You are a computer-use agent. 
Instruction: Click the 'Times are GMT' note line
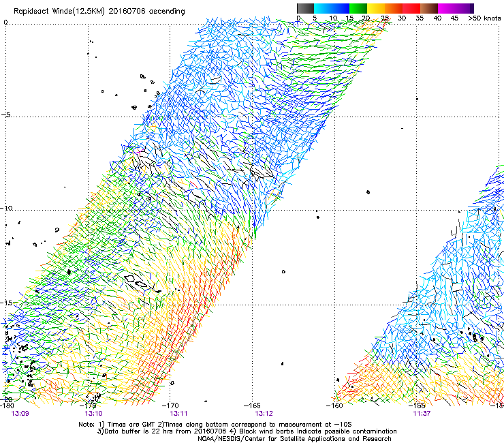pyautogui.click(x=215, y=425)
